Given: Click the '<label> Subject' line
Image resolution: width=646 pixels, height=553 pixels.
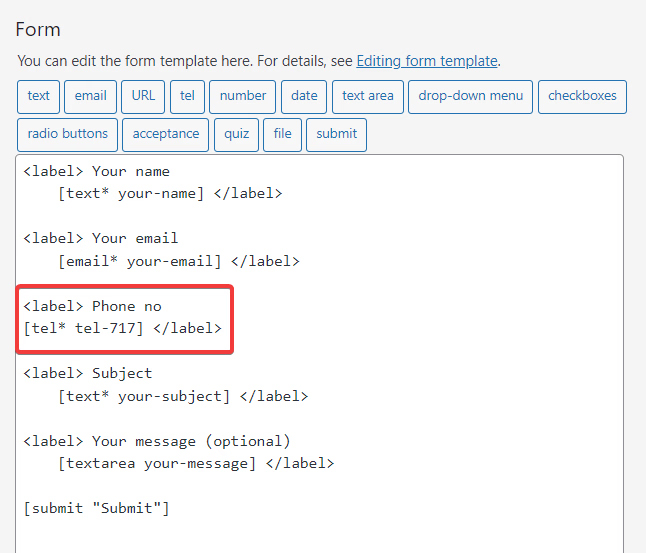Looking at the screenshot, I should tap(88, 373).
